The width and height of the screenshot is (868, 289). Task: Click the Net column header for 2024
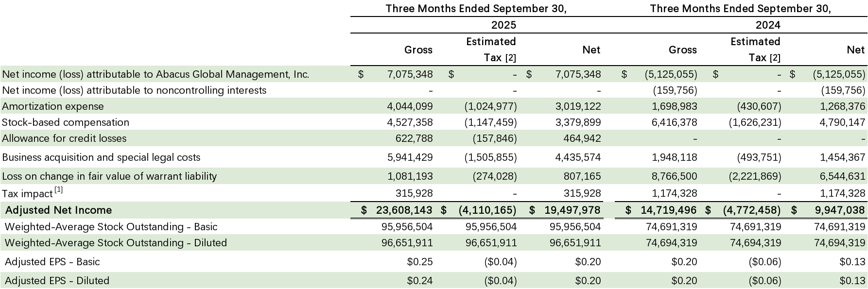coord(855,50)
